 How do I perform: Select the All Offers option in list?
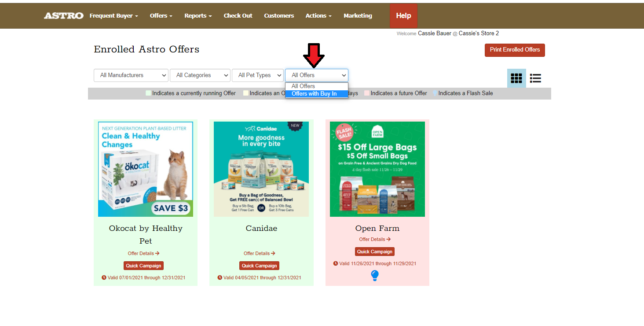click(x=317, y=86)
